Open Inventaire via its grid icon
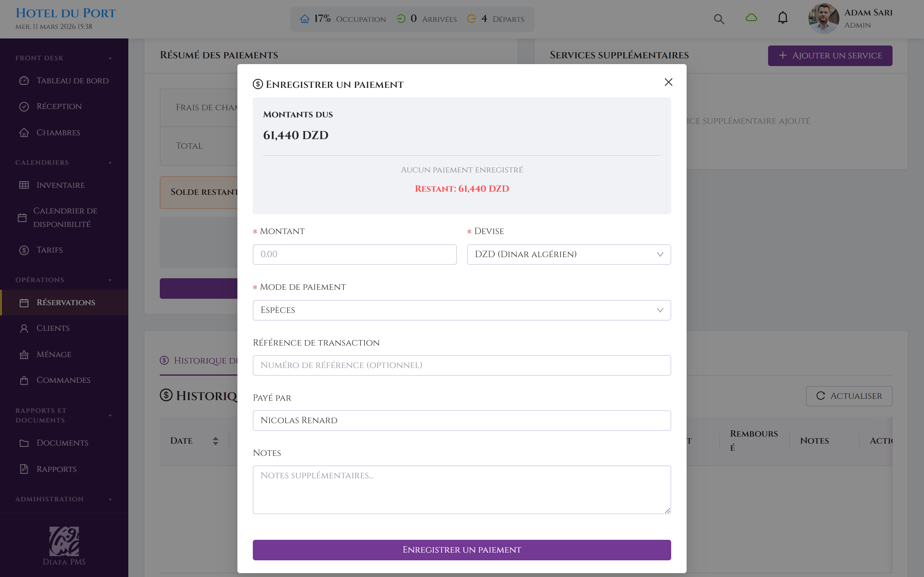This screenshot has width=924, height=577. 24,185
